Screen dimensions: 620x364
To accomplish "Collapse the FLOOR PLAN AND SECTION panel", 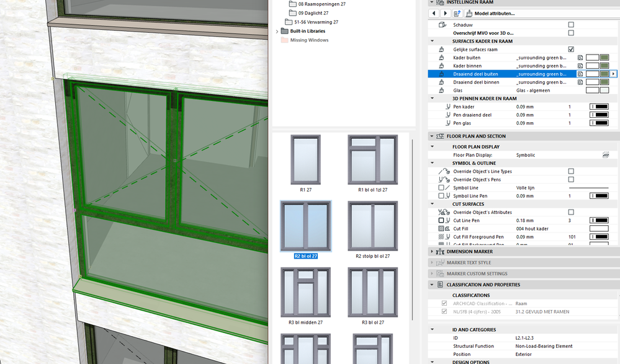I will click(432, 136).
